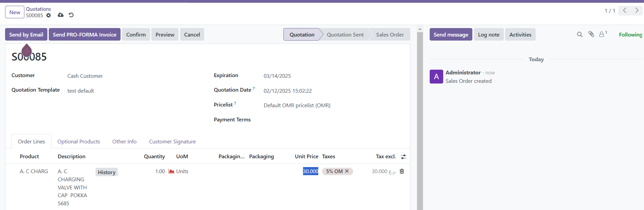Click Send PRO-FORMA Invoice button
The height and width of the screenshot is (210, 644).
coord(85,34)
